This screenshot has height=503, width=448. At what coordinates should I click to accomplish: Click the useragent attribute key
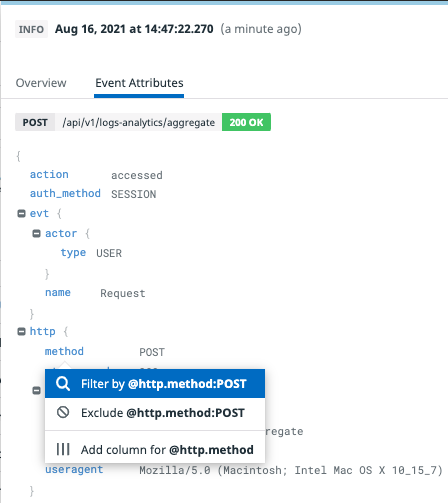(x=74, y=469)
